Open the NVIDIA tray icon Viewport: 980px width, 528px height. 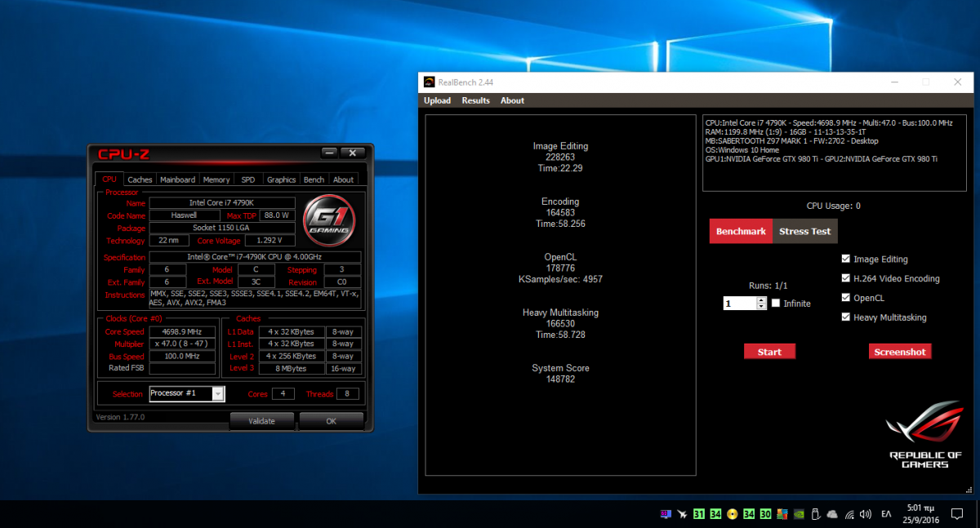click(799, 514)
